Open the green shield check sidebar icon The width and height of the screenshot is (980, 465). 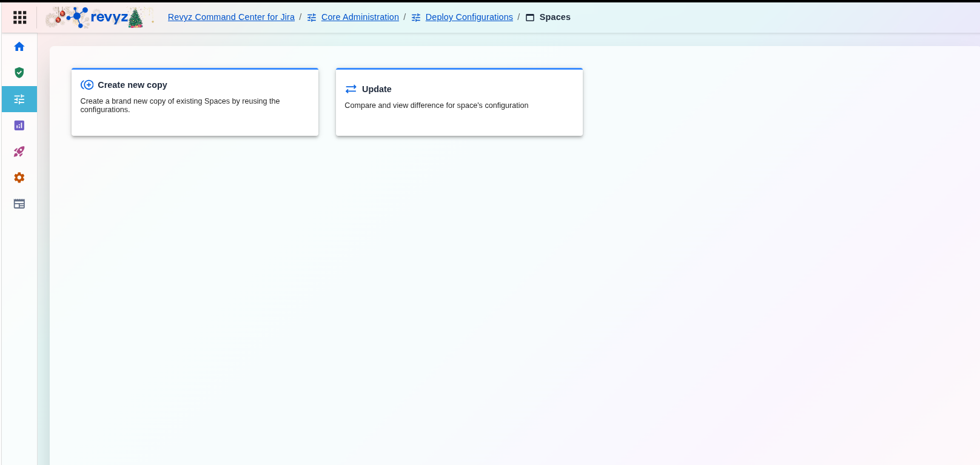(19, 73)
